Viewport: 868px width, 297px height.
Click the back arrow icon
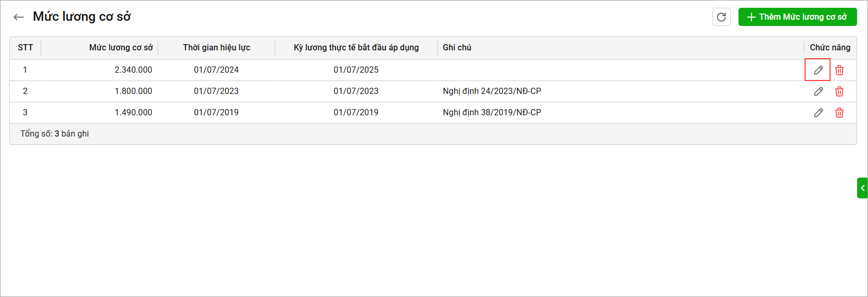pos(19,17)
